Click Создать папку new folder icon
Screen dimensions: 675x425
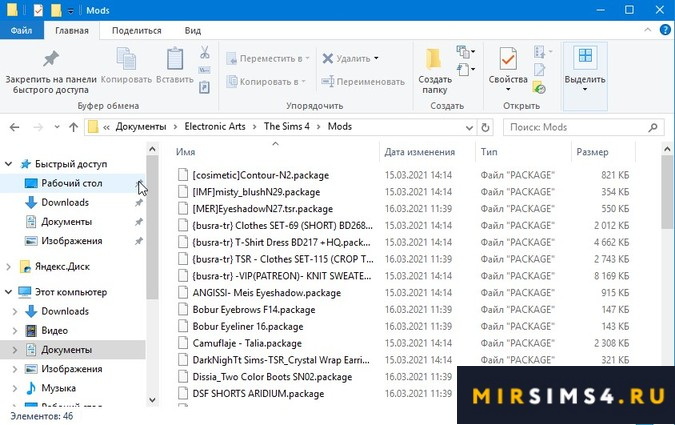pos(434,59)
